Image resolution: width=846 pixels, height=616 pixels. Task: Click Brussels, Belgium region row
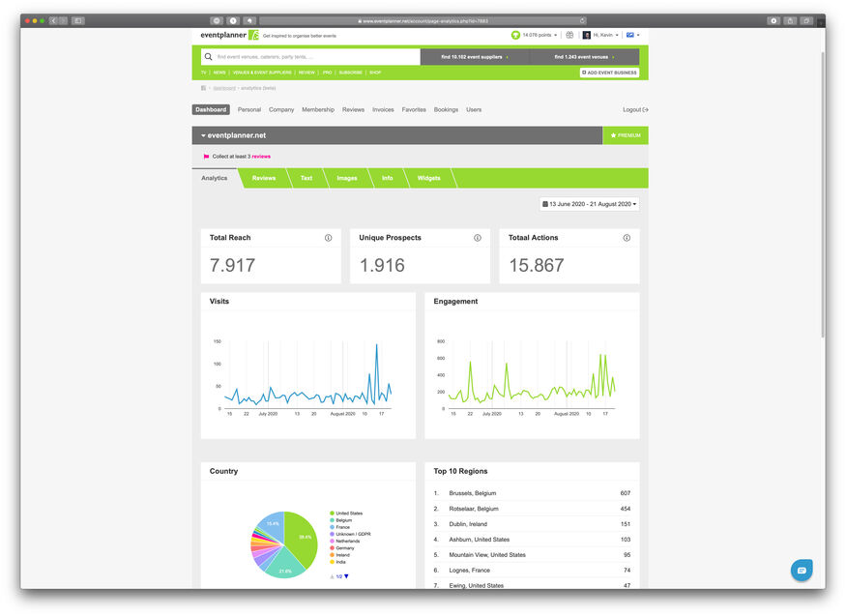coord(532,493)
